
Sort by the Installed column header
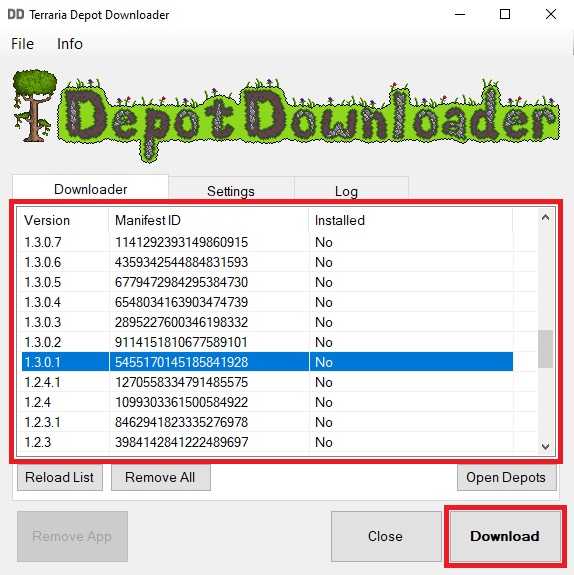[x=410, y=220]
